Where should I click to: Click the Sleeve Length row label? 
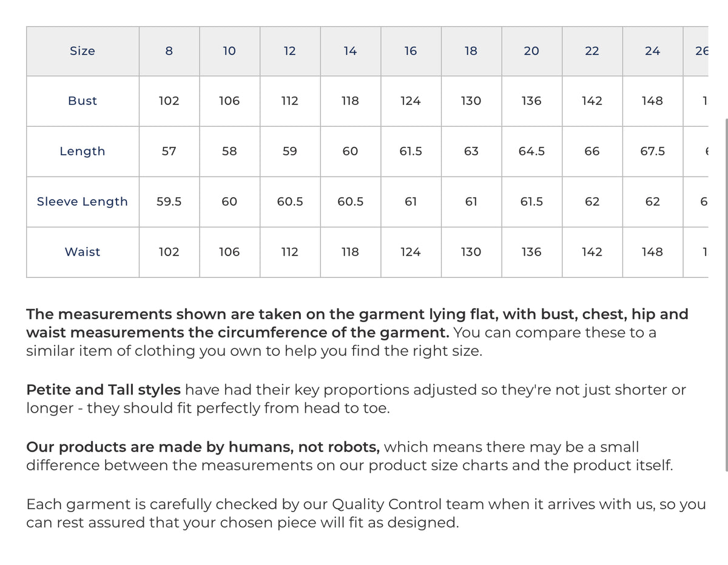(83, 202)
